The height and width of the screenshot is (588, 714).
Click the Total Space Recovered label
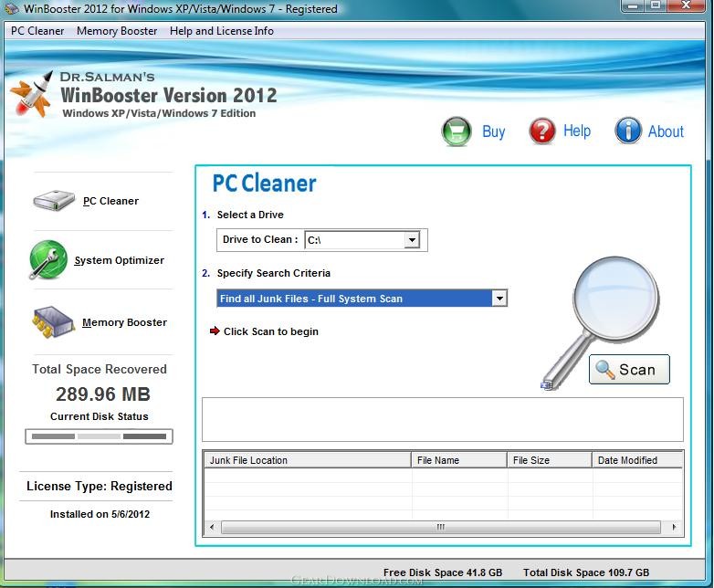point(100,369)
